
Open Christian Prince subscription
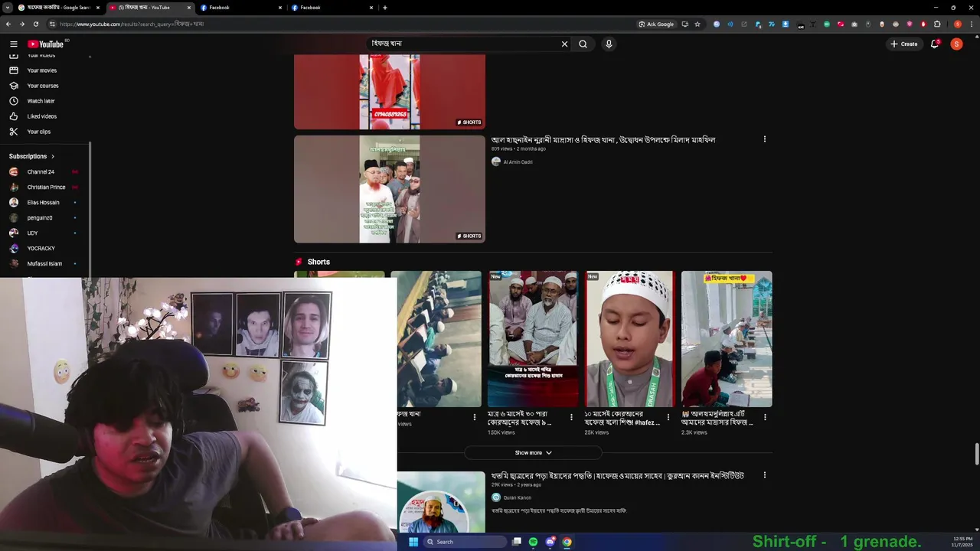tap(46, 187)
